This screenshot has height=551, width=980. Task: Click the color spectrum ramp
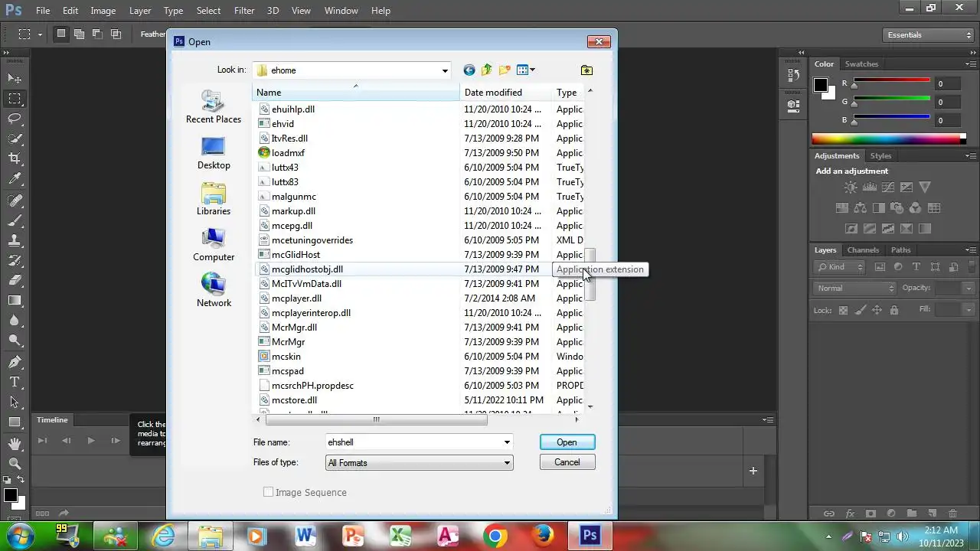click(x=886, y=139)
